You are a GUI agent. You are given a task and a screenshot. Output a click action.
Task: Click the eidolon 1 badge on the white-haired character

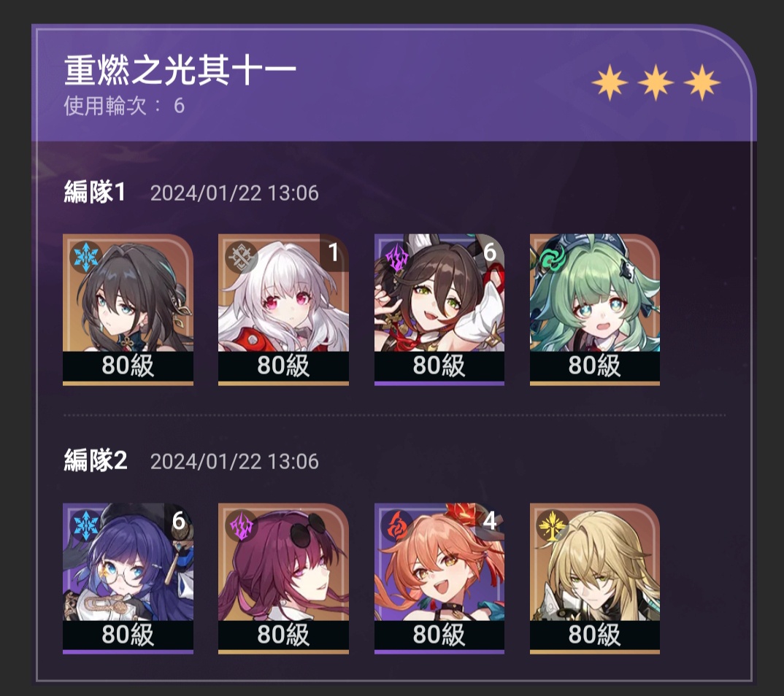point(334,252)
